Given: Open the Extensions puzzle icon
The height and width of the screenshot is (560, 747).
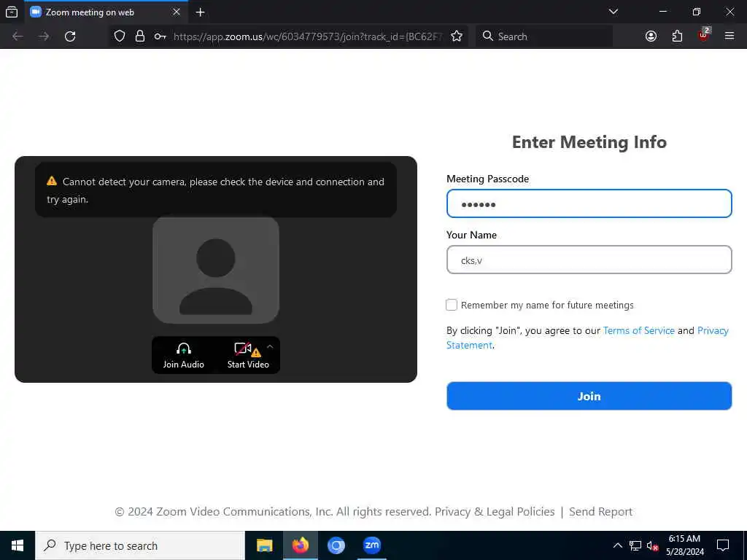Looking at the screenshot, I should (x=677, y=36).
